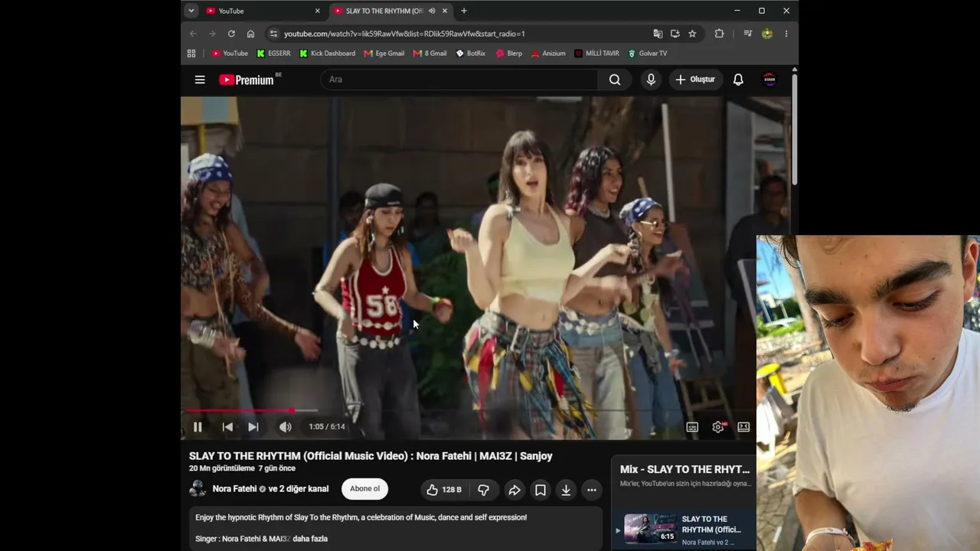
Task: Click the Mix - SLAY TO THE RHYT... title
Action: pos(685,469)
